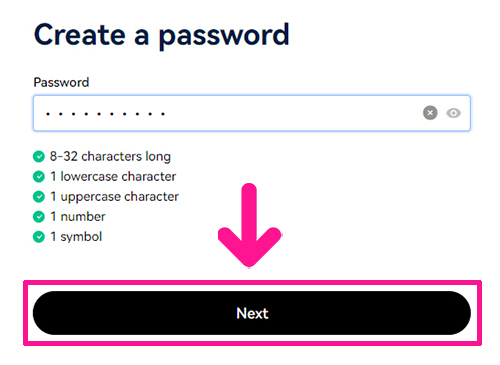This screenshot has height=365, width=500.
Task: Select the 1 lowercase character requirement text
Action: (x=113, y=176)
